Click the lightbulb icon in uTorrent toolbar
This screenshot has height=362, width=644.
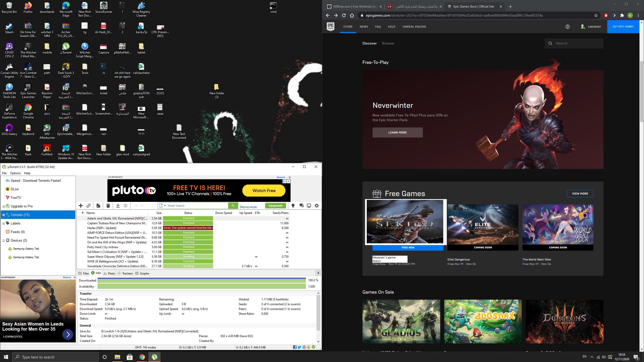(293, 206)
